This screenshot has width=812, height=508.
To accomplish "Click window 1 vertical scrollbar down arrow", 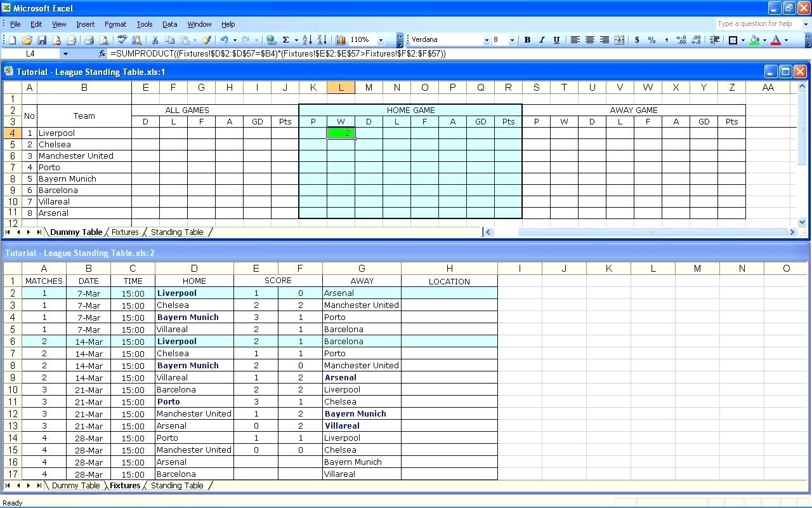I will pyautogui.click(x=802, y=222).
